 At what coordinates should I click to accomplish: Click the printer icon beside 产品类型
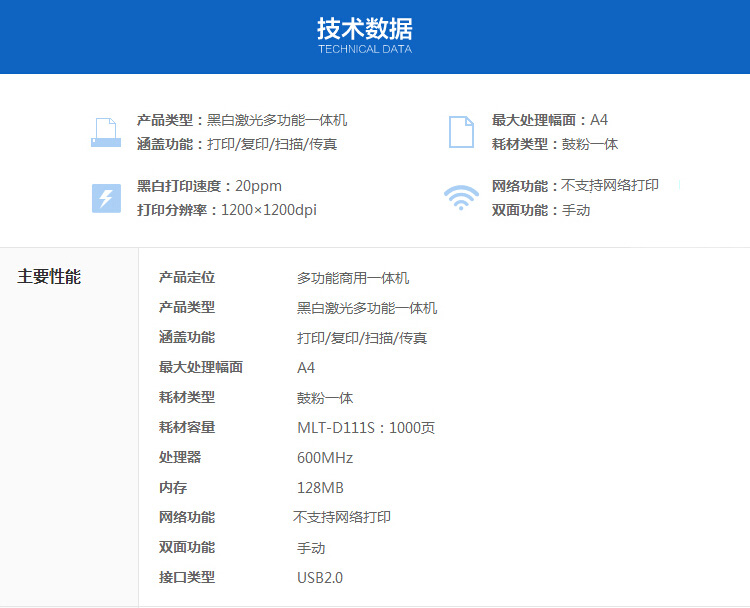pos(106,132)
